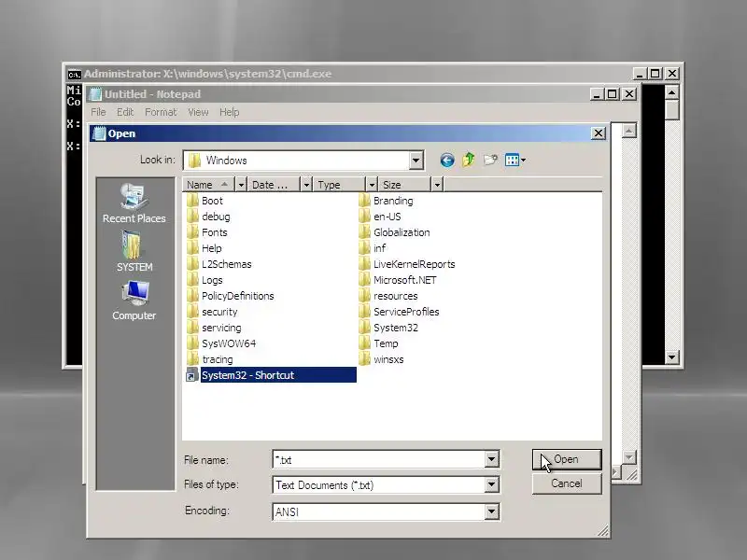Select the PolicyDefinitions folder
Image resolution: width=747 pixels, height=560 pixels.
(231, 296)
